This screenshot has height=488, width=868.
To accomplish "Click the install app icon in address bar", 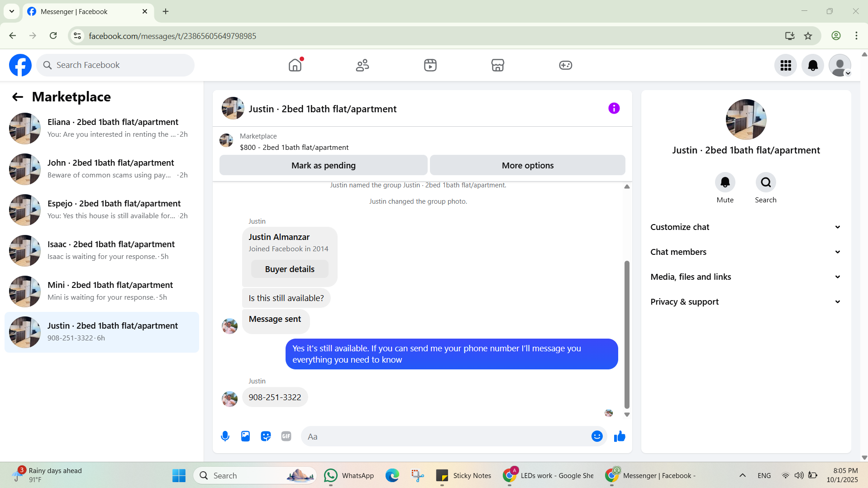I will [790, 36].
